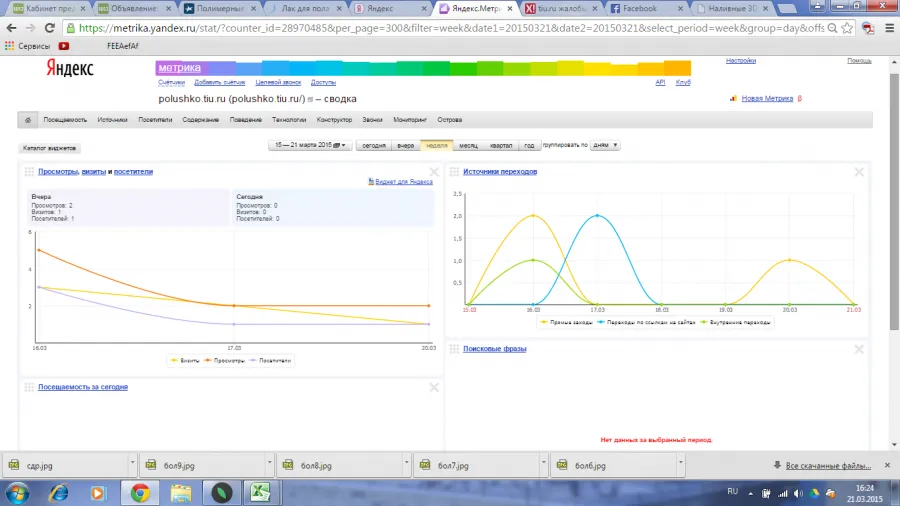Open Excel from the taskbar
This screenshot has width=900, height=506.
coord(260,493)
